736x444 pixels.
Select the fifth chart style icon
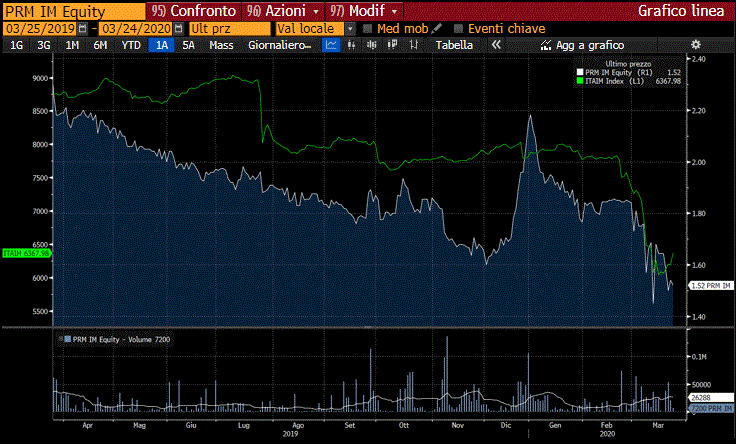(414, 45)
